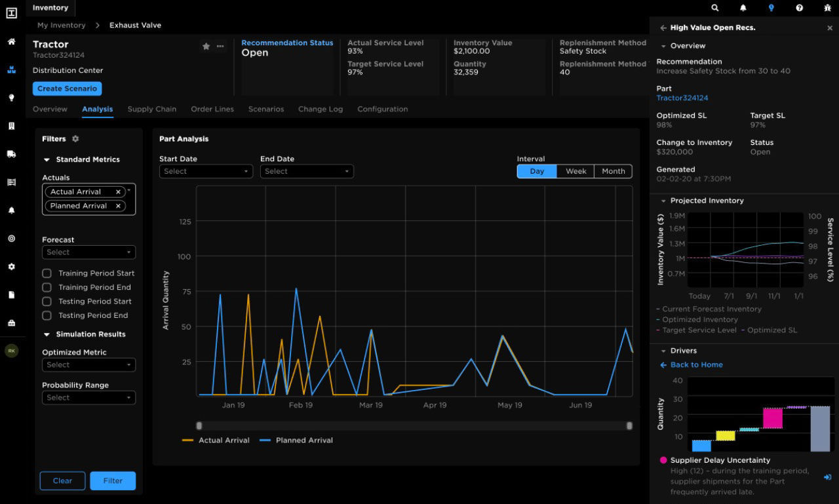This screenshot has height=504, width=839.
Task: Click the help question mark icon
Action: [x=799, y=7]
